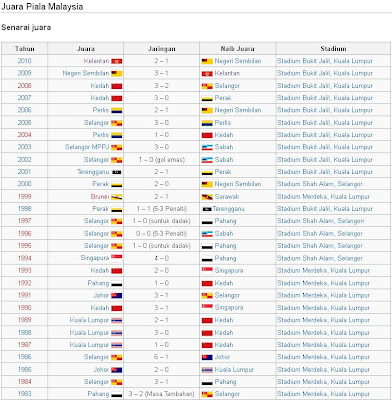The image size is (392, 400).
Task: Click the Kelantan flag in the 2009 Naib Juara cell
Action: click(207, 74)
